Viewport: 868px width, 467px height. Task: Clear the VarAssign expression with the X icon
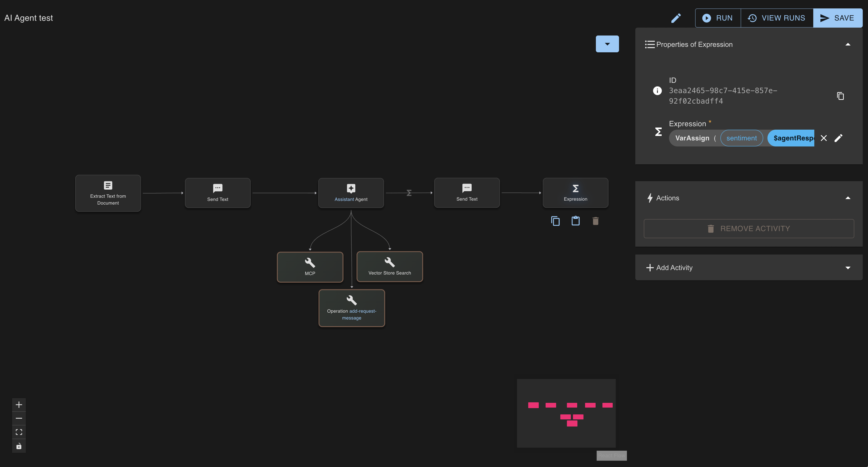click(x=824, y=138)
